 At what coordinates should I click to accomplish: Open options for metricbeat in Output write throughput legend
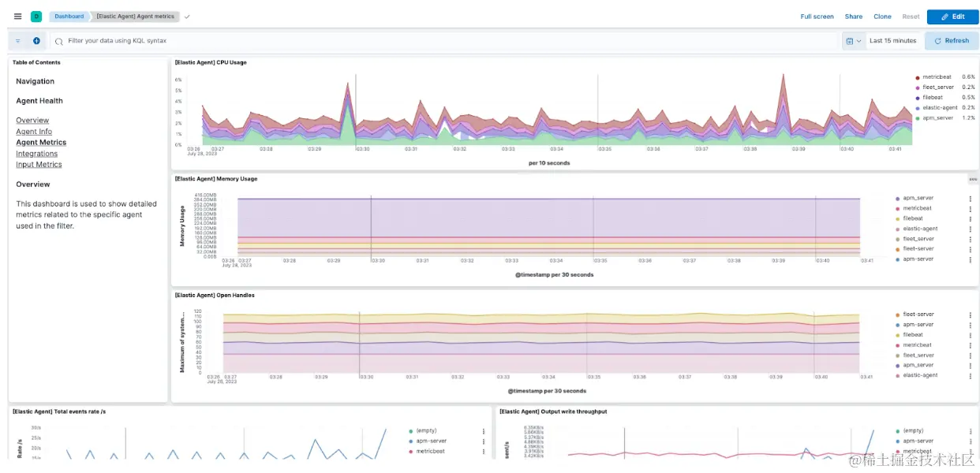pos(971,452)
